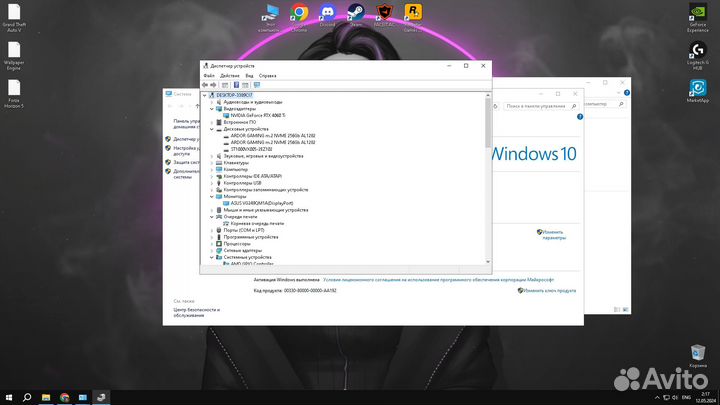Open This PC desktop shortcut

(270, 18)
